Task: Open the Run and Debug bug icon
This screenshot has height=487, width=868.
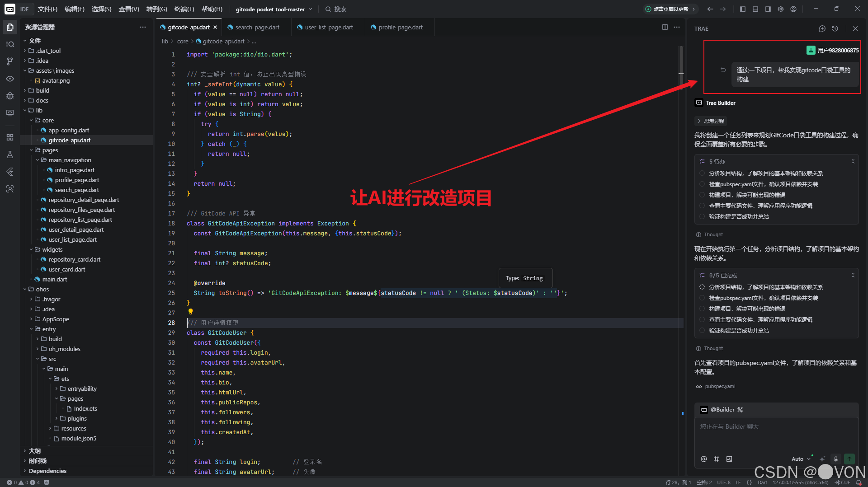Action: coord(10,96)
